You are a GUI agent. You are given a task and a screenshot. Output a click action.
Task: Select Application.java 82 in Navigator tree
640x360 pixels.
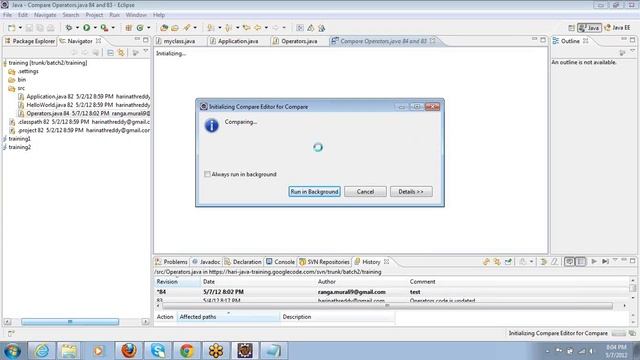point(84,97)
